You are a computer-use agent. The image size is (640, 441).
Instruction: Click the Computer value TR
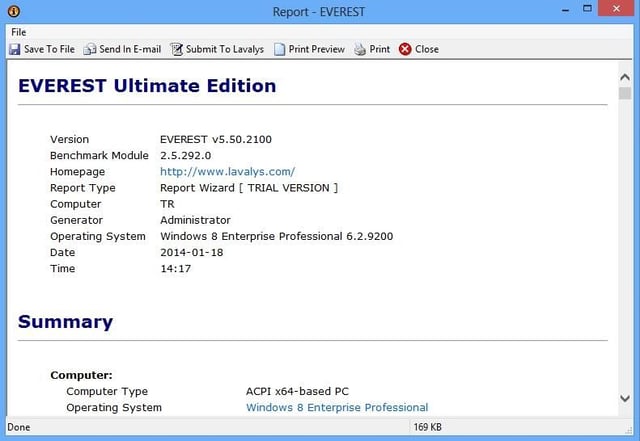point(167,204)
